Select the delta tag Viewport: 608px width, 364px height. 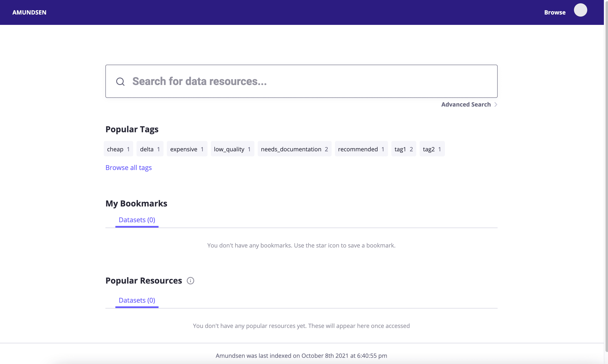[x=150, y=149]
